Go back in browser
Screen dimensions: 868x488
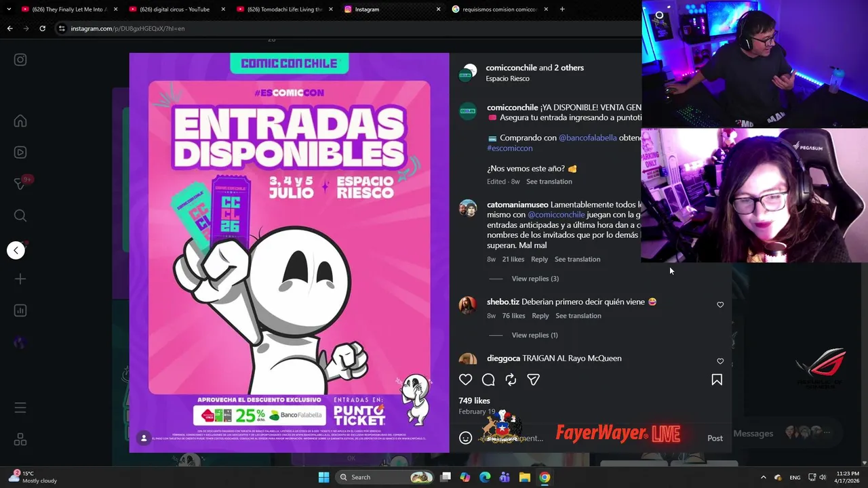tap(9, 28)
